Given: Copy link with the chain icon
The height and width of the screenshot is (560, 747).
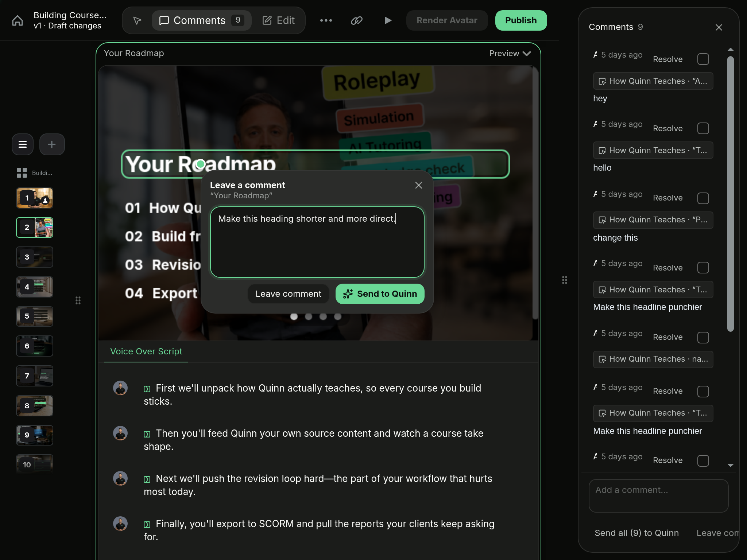Looking at the screenshot, I should pyautogui.click(x=356, y=20).
